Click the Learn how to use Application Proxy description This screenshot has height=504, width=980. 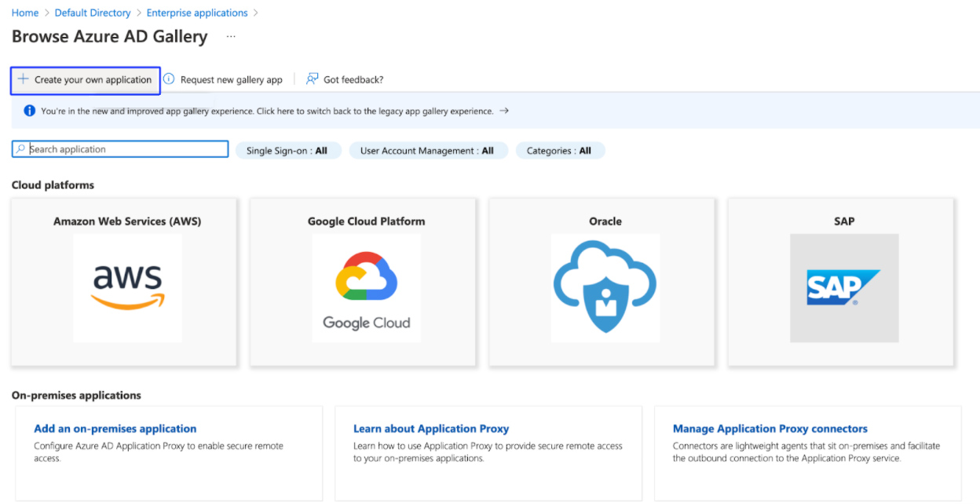[488, 452]
